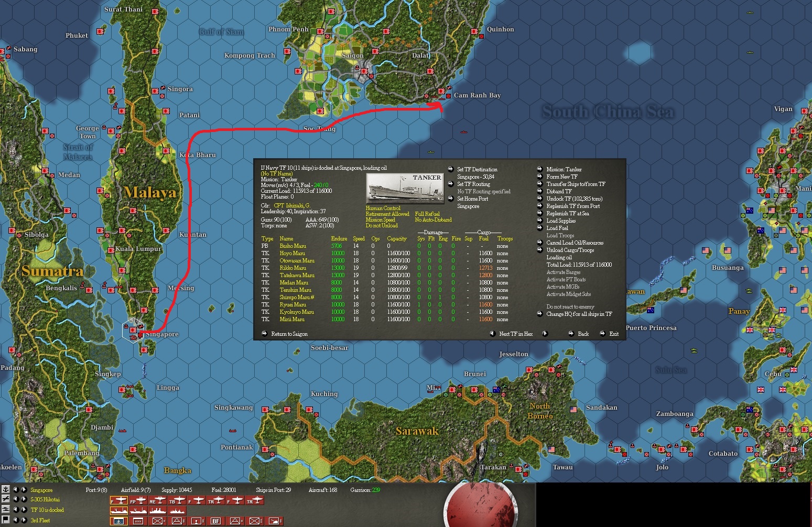The image size is (812, 527).
Task: Select the XXX headquarters unit icon
Action: pyautogui.click(x=138, y=521)
